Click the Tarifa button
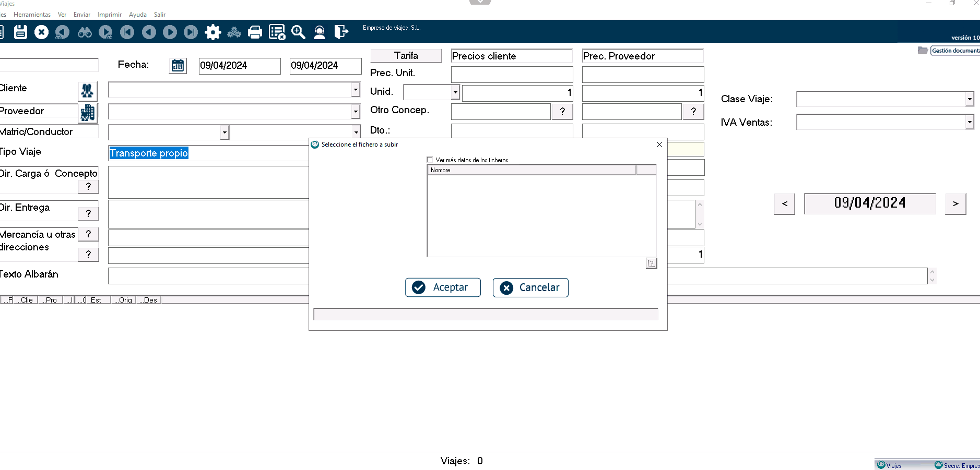980x470 pixels. click(406, 56)
